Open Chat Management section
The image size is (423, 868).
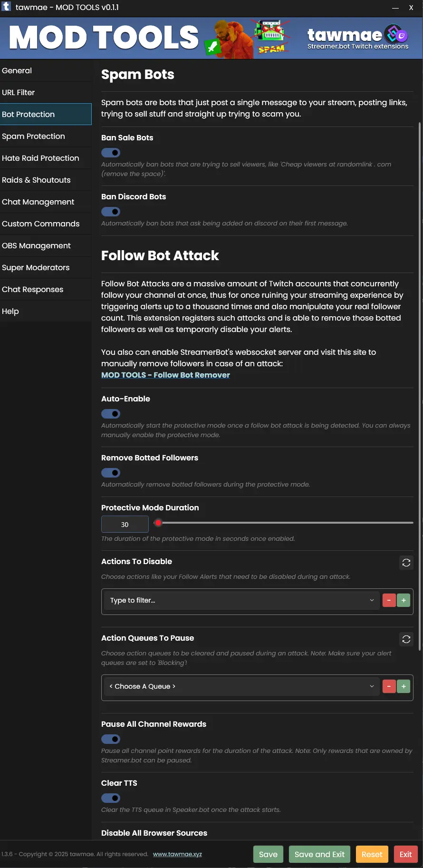[x=46, y=202]
